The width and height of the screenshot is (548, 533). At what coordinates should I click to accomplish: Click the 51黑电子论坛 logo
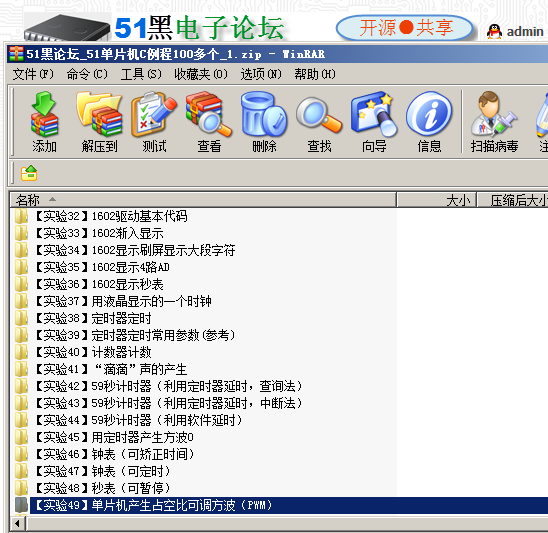[x=199, y=28]
